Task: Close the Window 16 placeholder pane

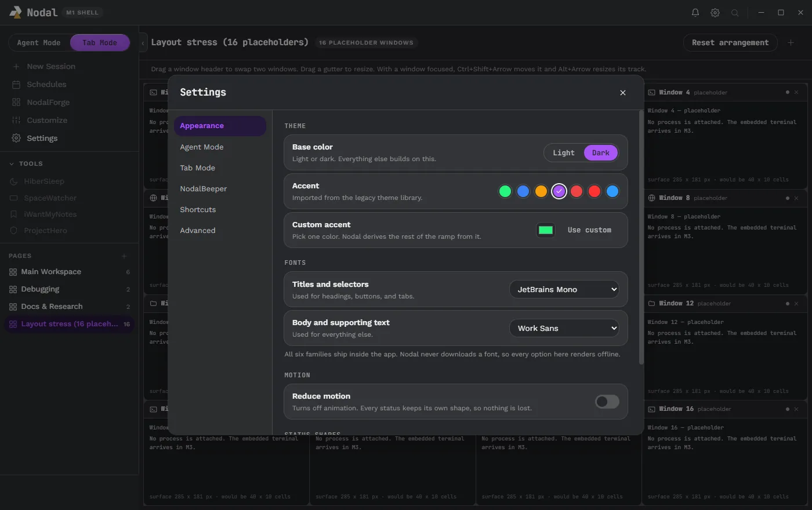Action: pyautogui.click(x=796, y=409)
